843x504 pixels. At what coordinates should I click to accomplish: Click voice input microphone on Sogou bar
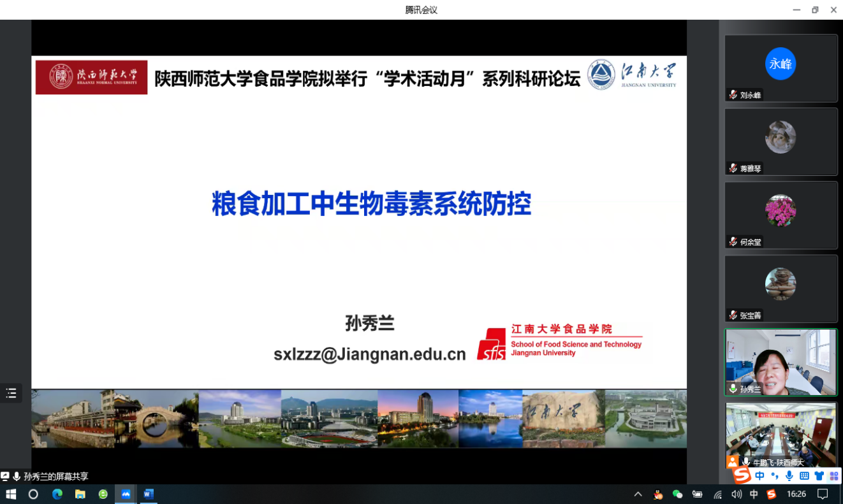coord(789,476)
